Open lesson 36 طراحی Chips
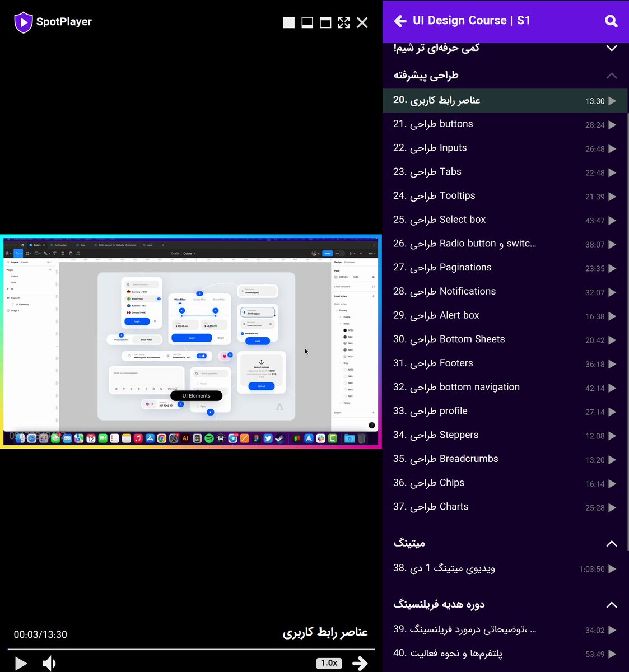The image size is (629, 672). [x=505, y=483]
